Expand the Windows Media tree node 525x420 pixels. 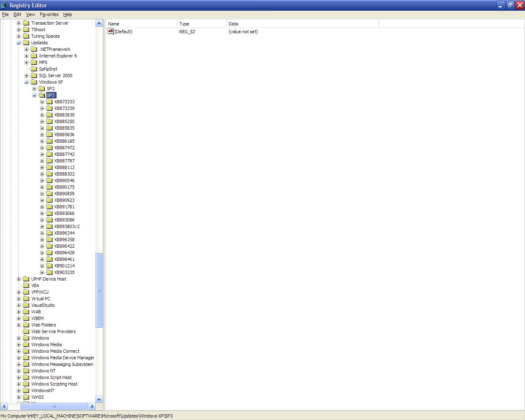pos(18,345)
